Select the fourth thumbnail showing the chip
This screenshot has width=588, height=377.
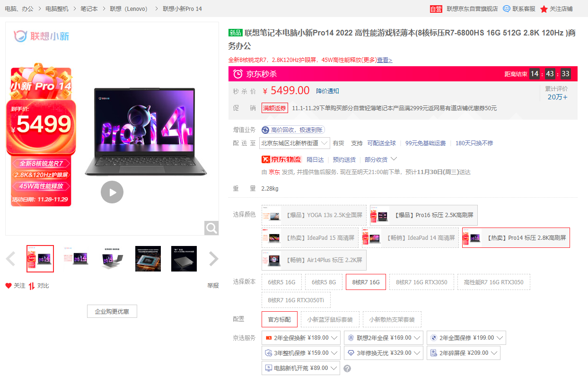148,259
